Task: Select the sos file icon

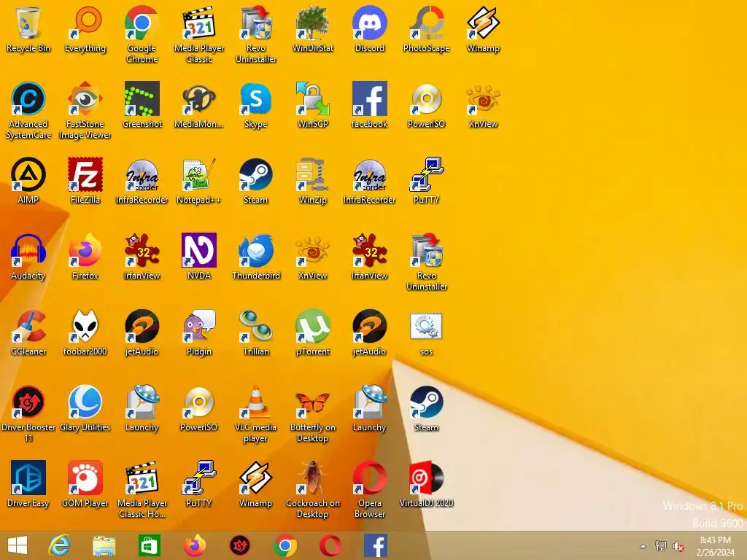Action: 426,334
